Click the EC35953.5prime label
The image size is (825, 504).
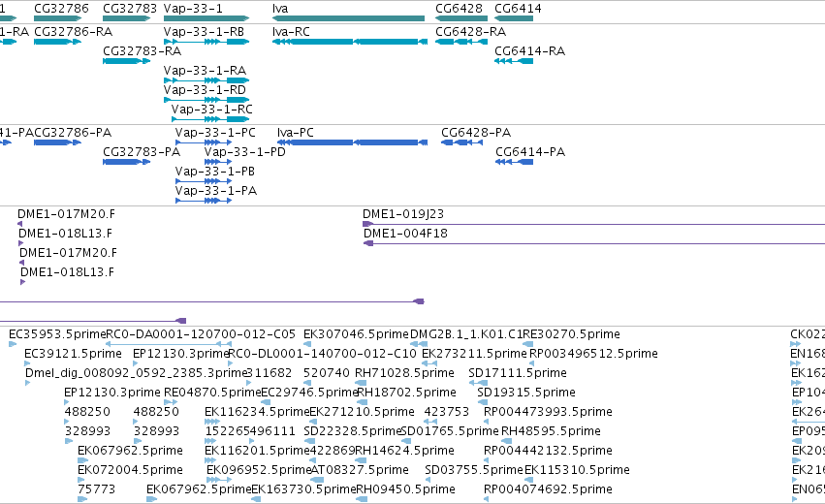click(57, 334)
